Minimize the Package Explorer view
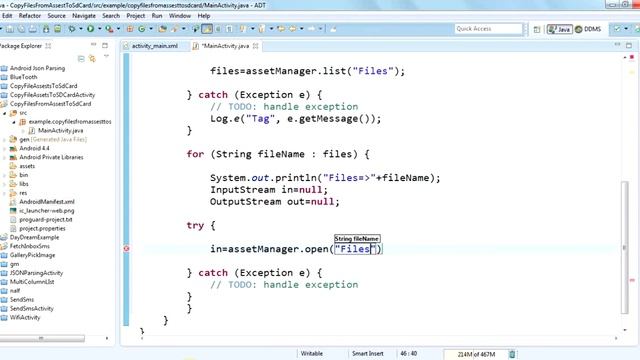 [93, 45]
